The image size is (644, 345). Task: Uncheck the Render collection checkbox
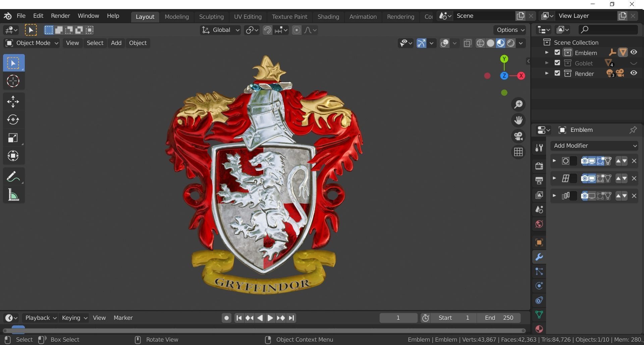pos(557,73)
